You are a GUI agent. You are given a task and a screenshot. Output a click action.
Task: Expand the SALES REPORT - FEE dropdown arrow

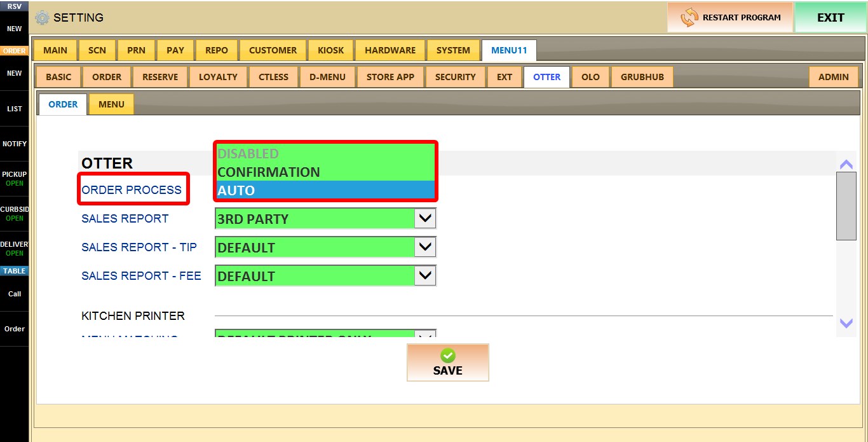pos(425,276)
